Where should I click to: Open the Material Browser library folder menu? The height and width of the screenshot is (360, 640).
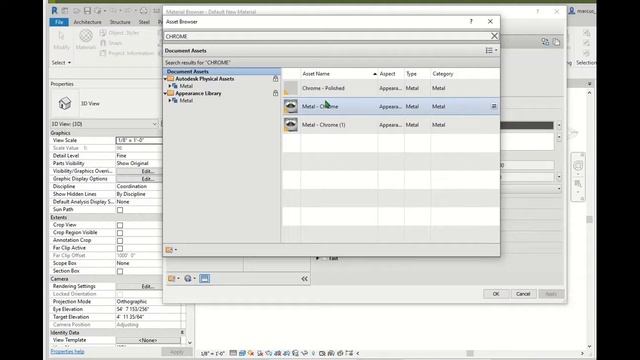(x=173, y=279)
